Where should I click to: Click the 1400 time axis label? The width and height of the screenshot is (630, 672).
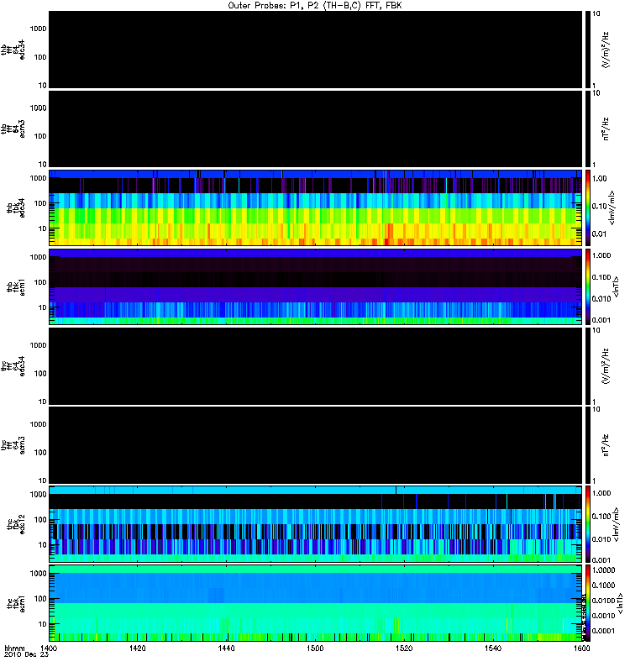click(49, 648)
